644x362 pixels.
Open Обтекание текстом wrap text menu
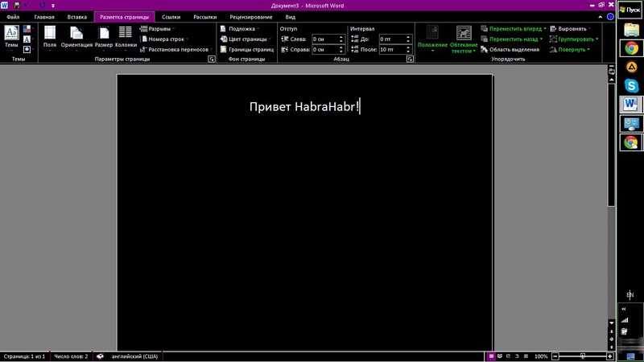[464, 39]
